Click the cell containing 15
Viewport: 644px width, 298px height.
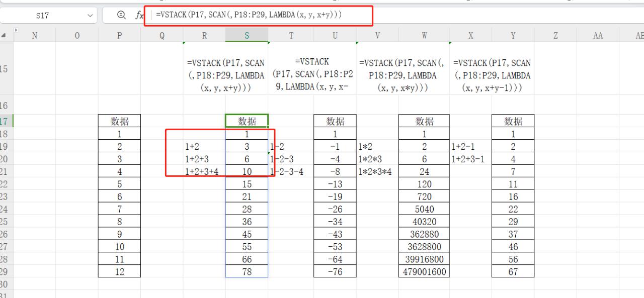[247, 184]
